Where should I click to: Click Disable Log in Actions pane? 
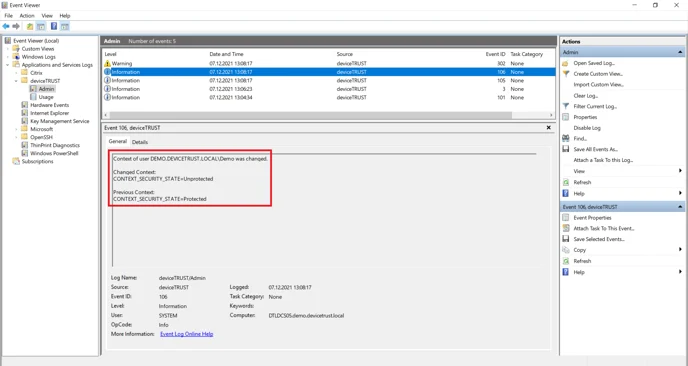[x=587, y=128]
